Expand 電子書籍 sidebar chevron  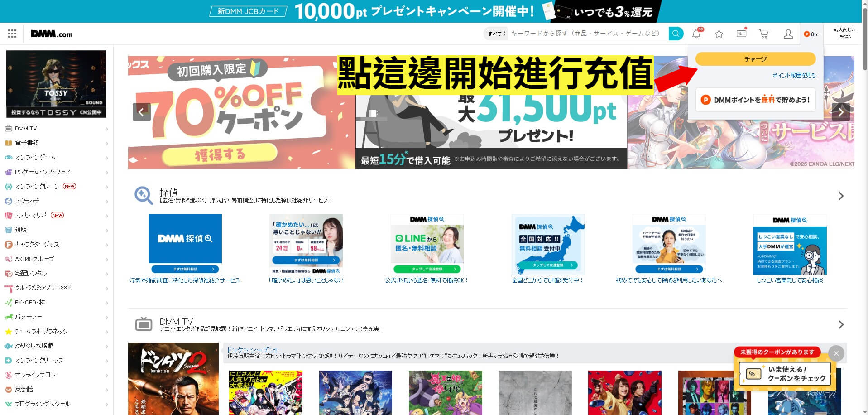point(107,144)
